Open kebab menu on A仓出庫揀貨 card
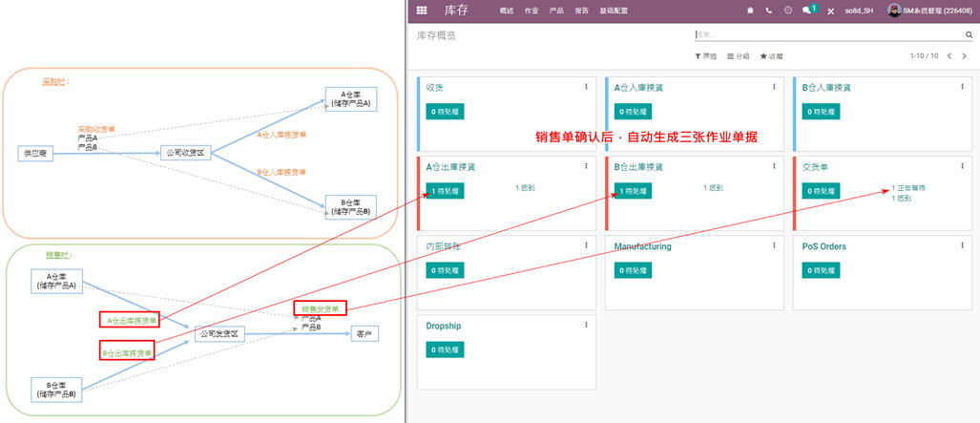 click(x=586, y=166)
